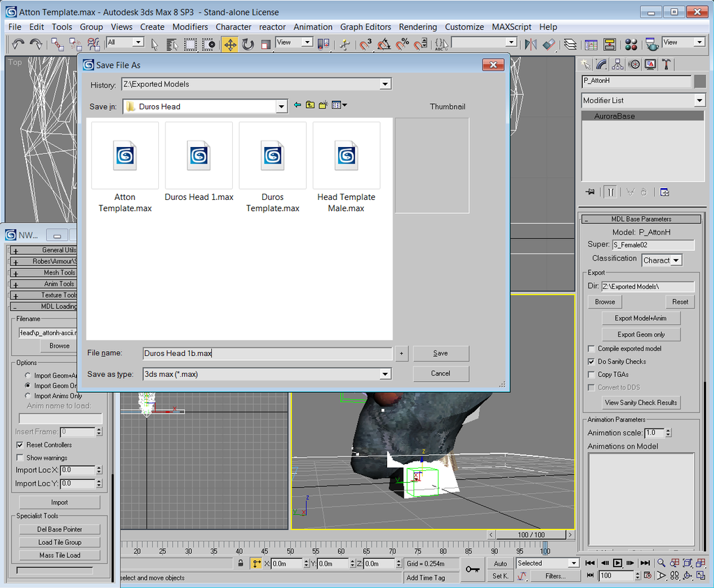Activate the Select and Uniform Scale tool

[x=266, y=44]
